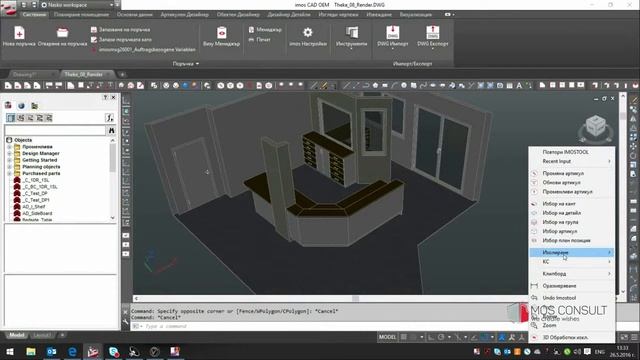This screenshot has height=360, width=640.
Task: Switch to Основни данни ribbon tab
Action: coord(135,14)
